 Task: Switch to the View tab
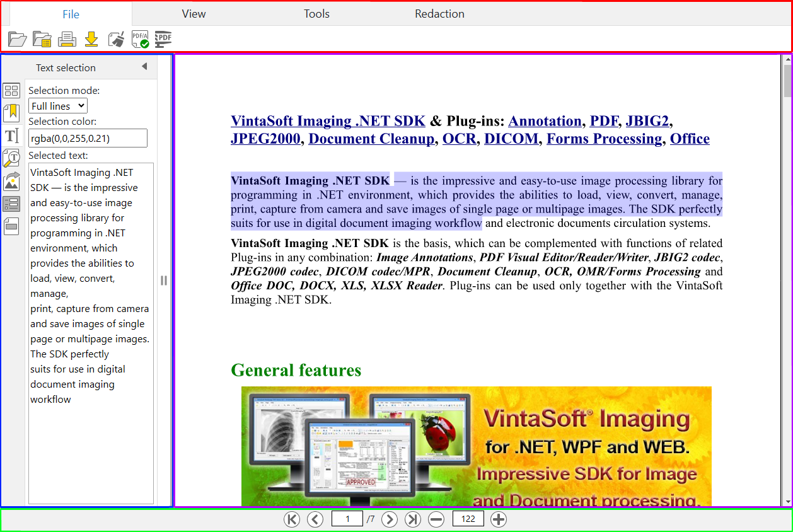point(194,14)
